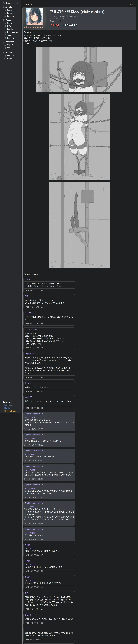The image size is (138, 644).
Task: Flag this post
Action: click(55, 25)
